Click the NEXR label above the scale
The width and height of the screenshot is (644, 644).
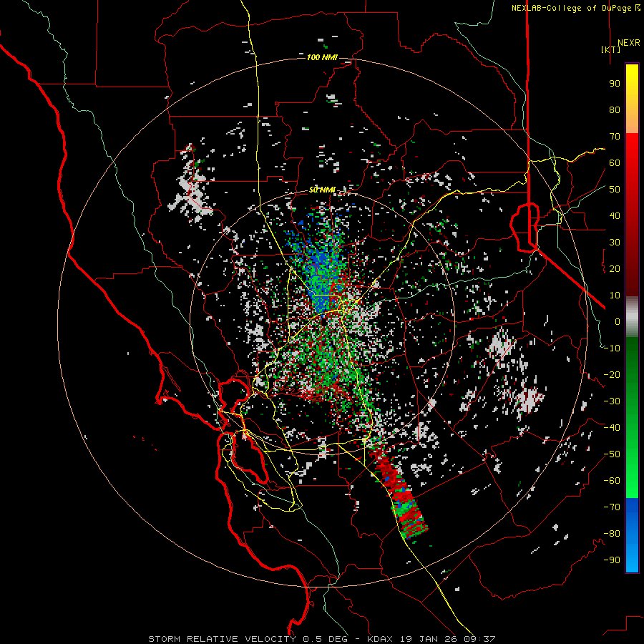[x=628, y=43]
